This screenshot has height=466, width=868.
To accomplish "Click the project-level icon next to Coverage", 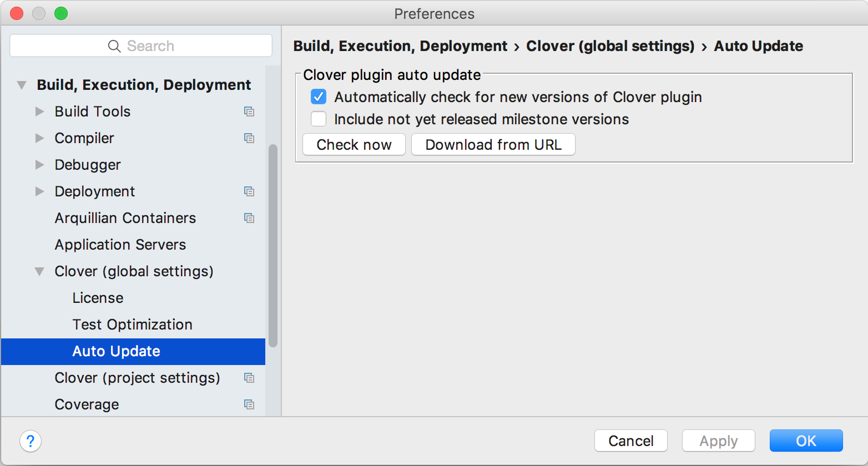I will pos(249,404).
